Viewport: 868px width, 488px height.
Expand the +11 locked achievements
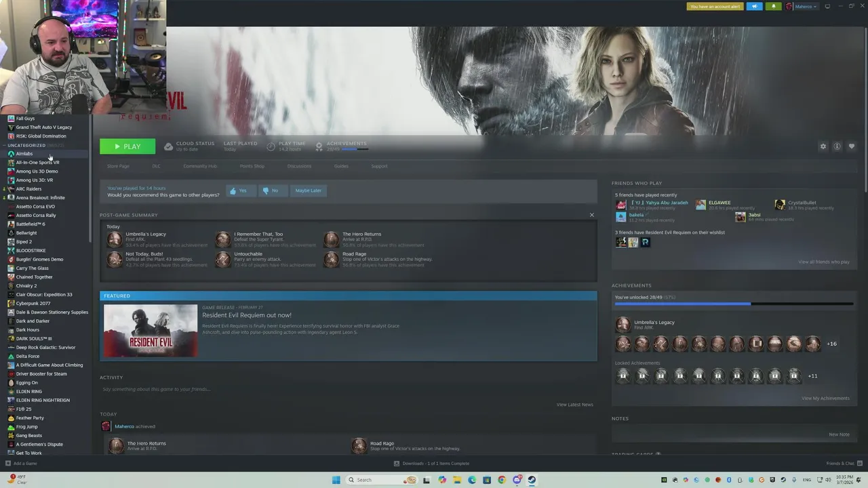point(812,376)
